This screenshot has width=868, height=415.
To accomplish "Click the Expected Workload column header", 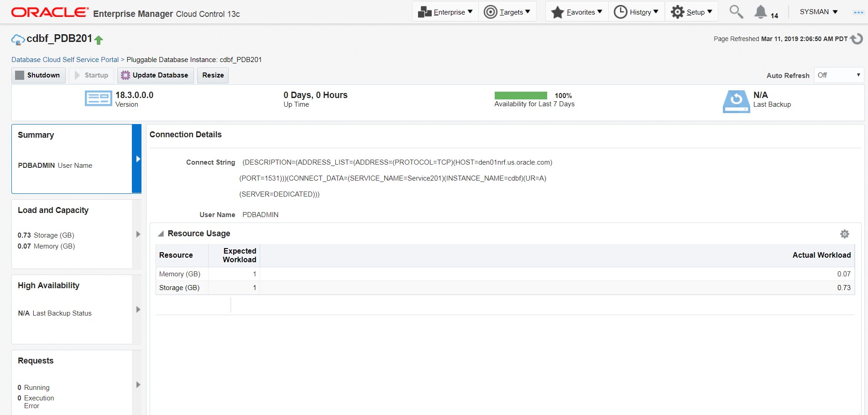I will 234,255.
